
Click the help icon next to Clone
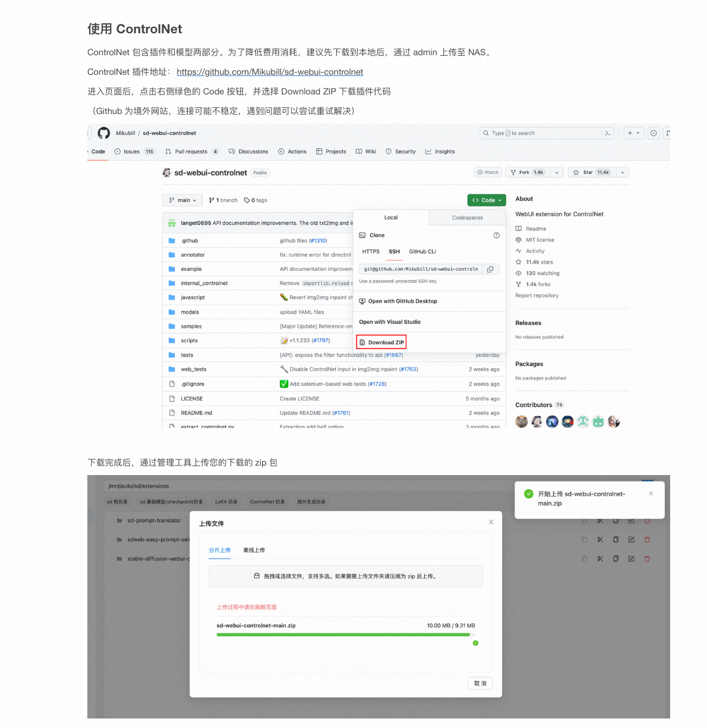496,235
